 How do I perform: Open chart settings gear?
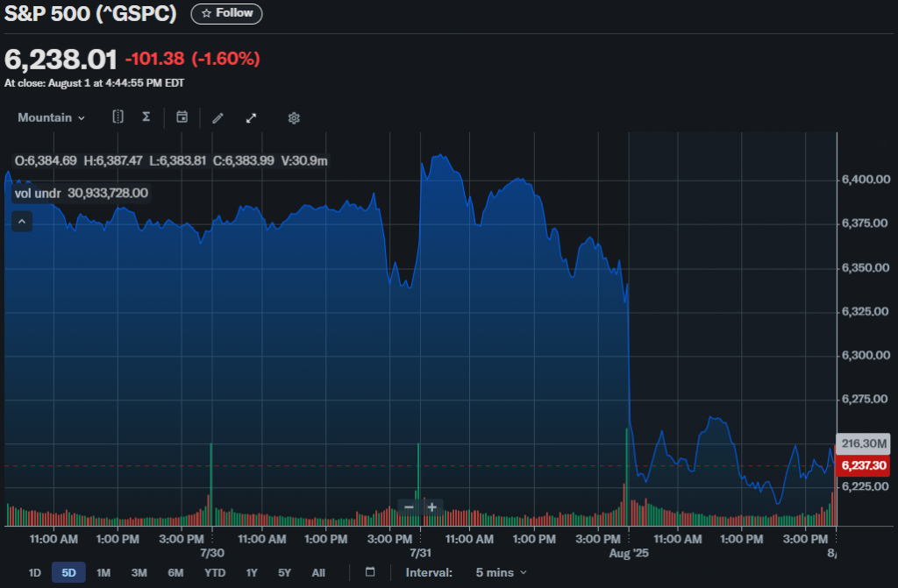click(294, 118)
